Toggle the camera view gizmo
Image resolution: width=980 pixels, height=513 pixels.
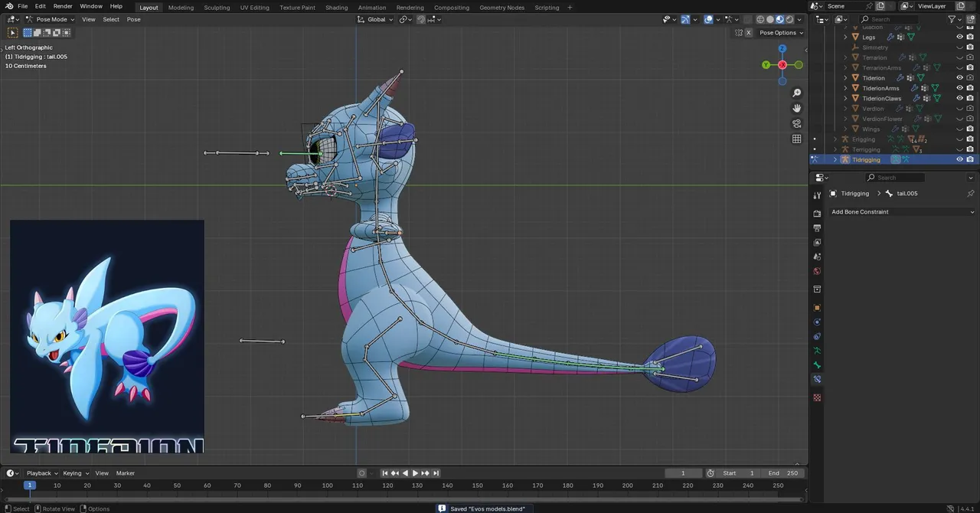click(x=797, y=124)
